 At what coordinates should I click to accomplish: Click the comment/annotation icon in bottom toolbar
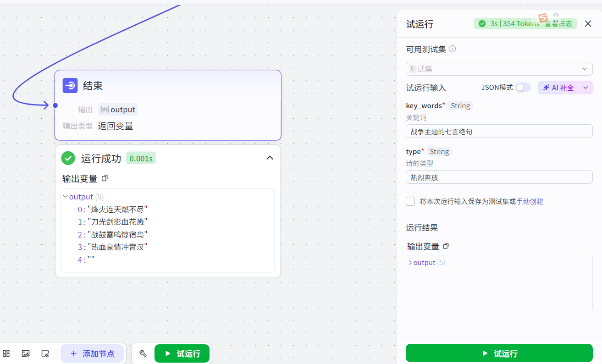(45, 353)
